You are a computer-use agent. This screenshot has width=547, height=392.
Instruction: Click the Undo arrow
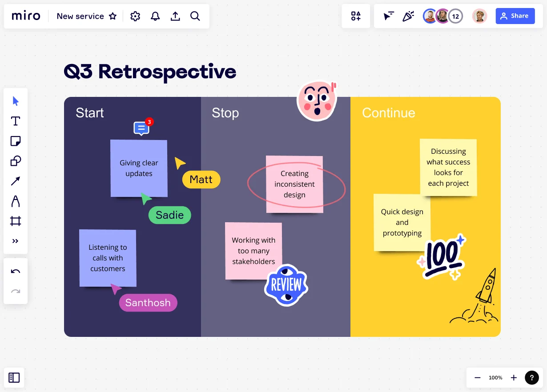(16, 271)
